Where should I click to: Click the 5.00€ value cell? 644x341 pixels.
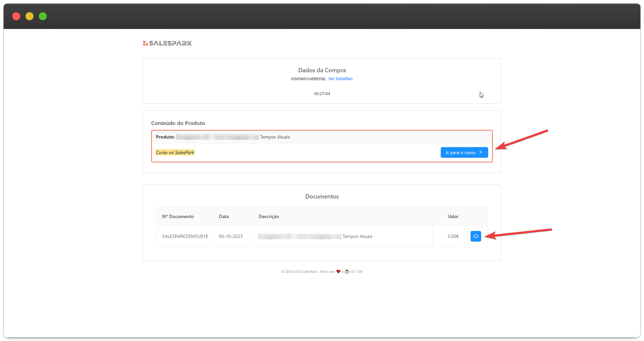(x=453, y=236)
